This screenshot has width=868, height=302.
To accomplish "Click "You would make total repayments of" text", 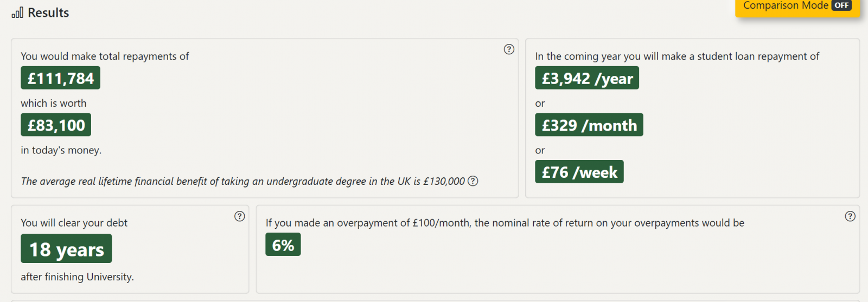I will (x=105, y=56).
